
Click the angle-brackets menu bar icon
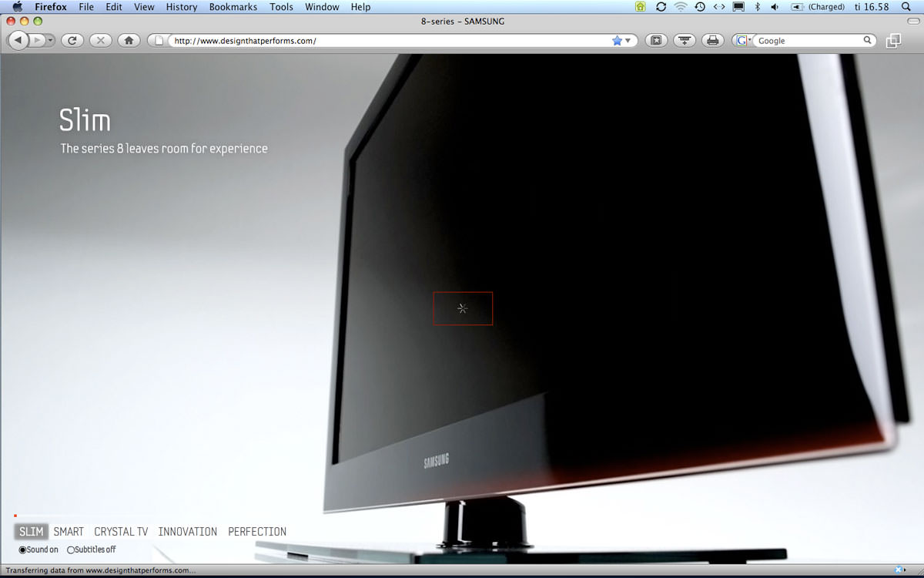click(x=719, y=7)
